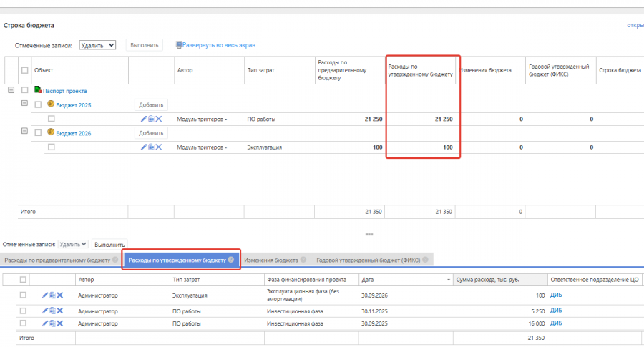The width and height of the screenshot is (644, 347).
Task: Open the upper Удалить action dropdown
Action: tap(97, 45)
